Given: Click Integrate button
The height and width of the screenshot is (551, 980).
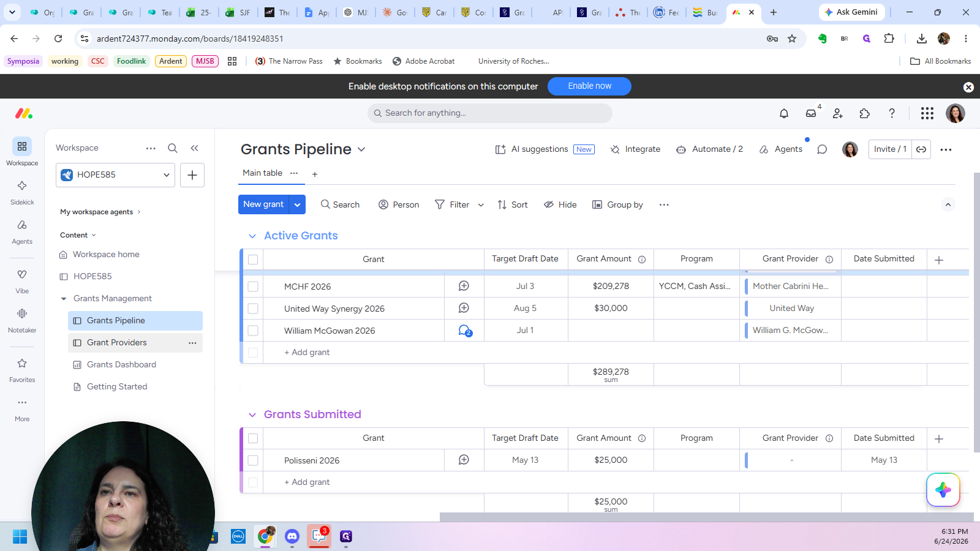Looking at the screenshot, I should [636, 149].
